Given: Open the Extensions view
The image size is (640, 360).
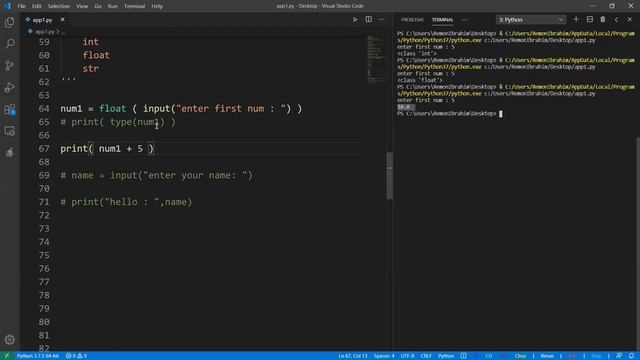Looking at the screenshot, I should [x=9, y=109].
